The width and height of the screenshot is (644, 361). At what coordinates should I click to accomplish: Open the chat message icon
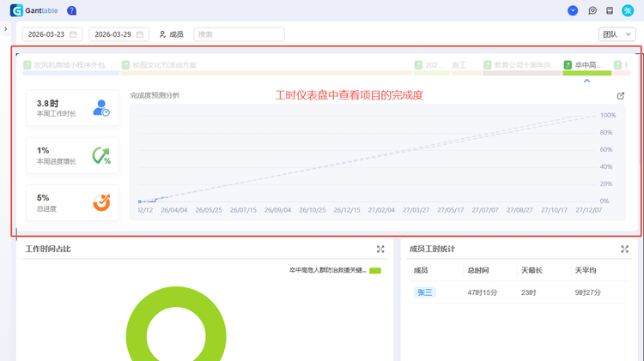point(592,10)
